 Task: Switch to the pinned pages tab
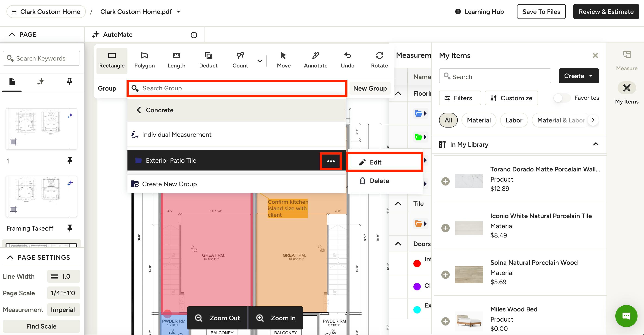[69, 82]
